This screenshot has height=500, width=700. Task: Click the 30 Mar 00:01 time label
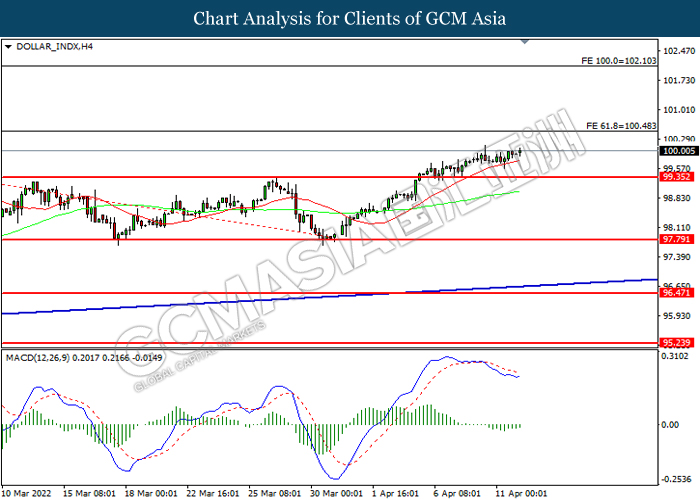(x=337, y=493)
